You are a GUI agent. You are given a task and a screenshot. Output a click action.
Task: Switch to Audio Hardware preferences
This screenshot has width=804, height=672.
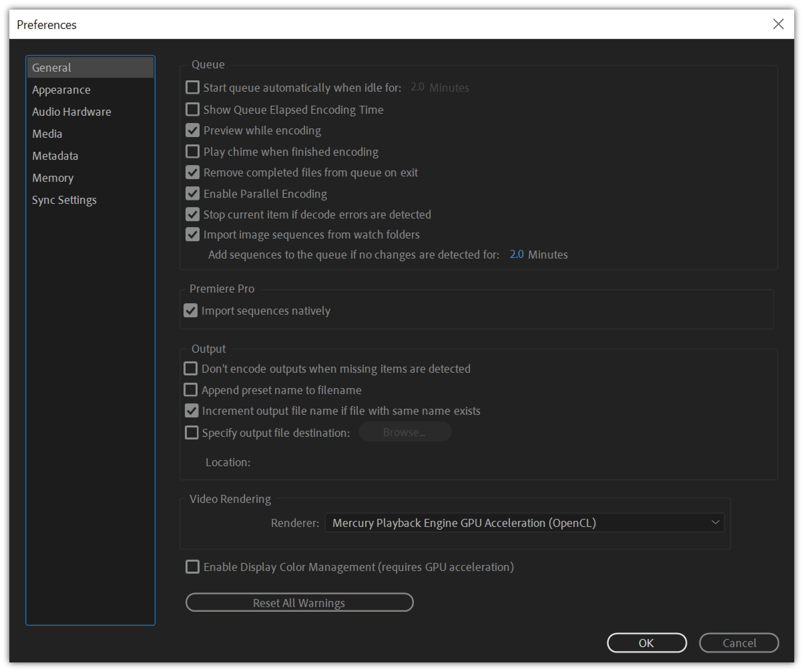pyautogui.click(x=72, y=112)
